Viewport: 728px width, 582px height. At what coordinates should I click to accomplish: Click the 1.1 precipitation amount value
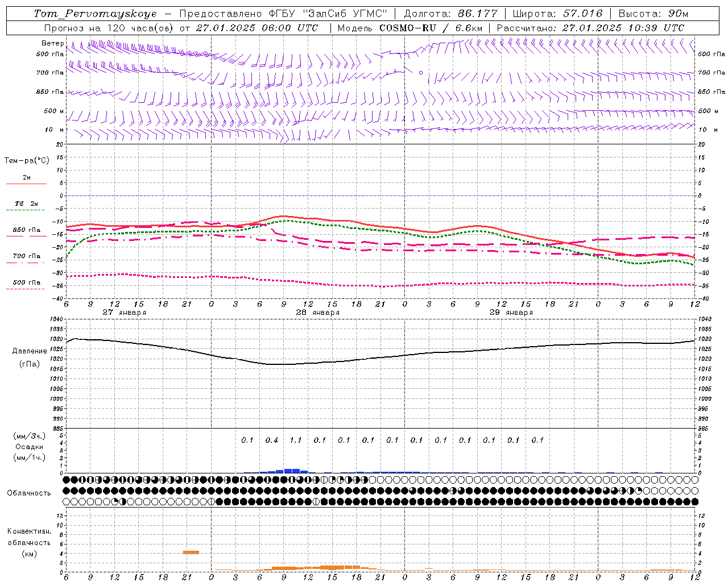pyautogui.click(x=296, y=440)
